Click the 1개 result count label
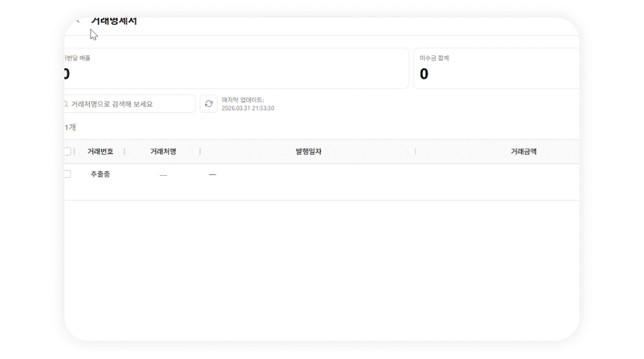644x359 pixels. (70, 127)
